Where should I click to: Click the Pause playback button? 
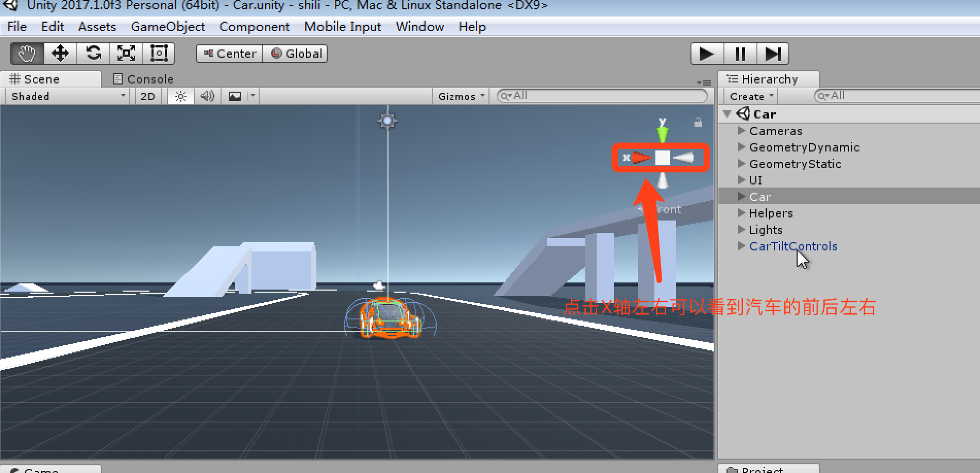click(x=739, y=53)
